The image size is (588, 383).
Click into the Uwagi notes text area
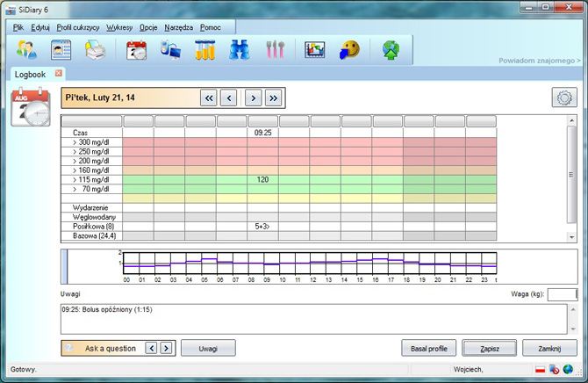point(314,319)
